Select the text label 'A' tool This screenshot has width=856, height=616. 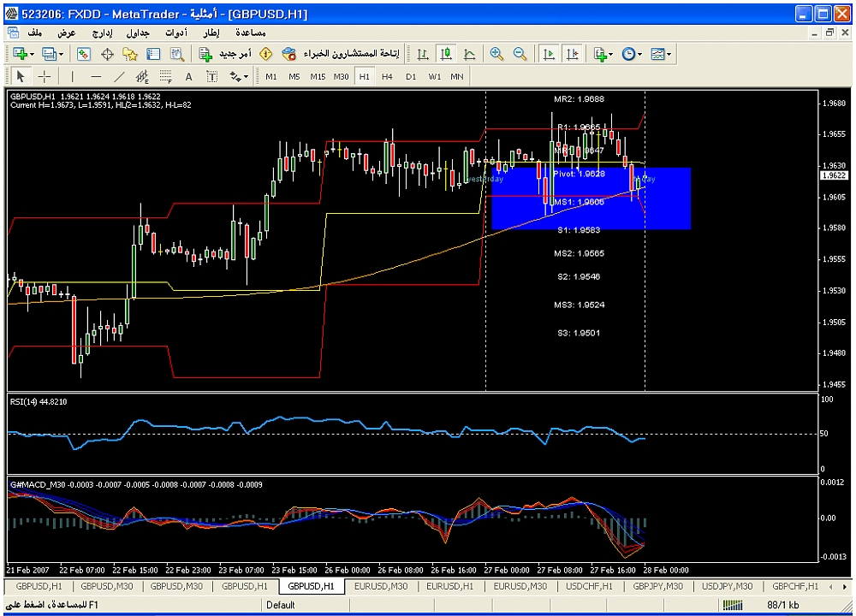pyautogui.click(x=189, y=76)
